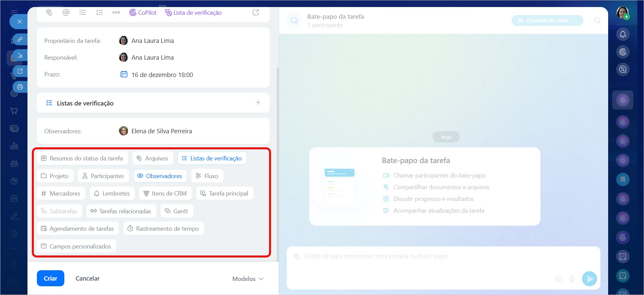Click the emoji icon in chat input
This screenshot has width=644, height=295.
pos(558,278)
